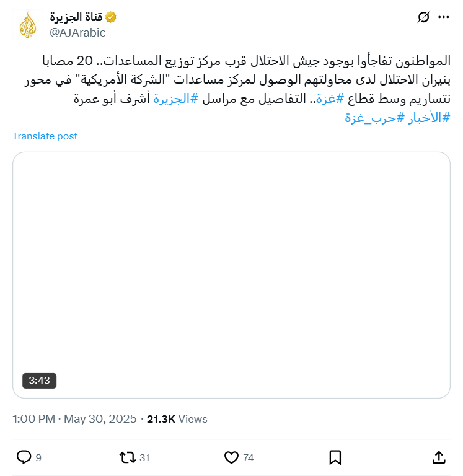Click the 3:43 video duration badge
The image size is (463, 476).
pos(39,380)
